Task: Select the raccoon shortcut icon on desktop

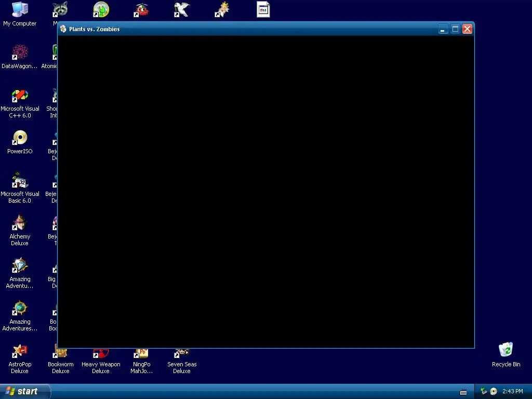Action: [x=60, y=9]
